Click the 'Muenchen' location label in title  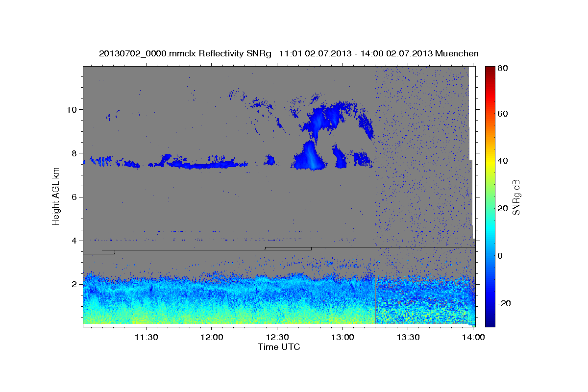pos(457,53)
